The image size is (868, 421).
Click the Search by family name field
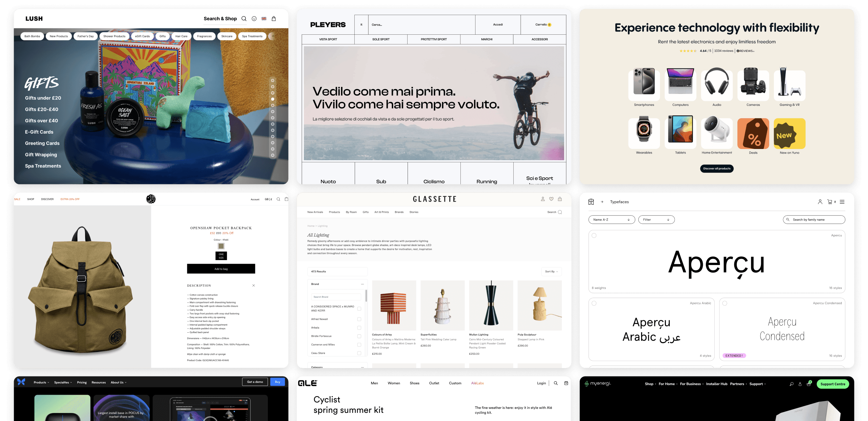(814, 220)
